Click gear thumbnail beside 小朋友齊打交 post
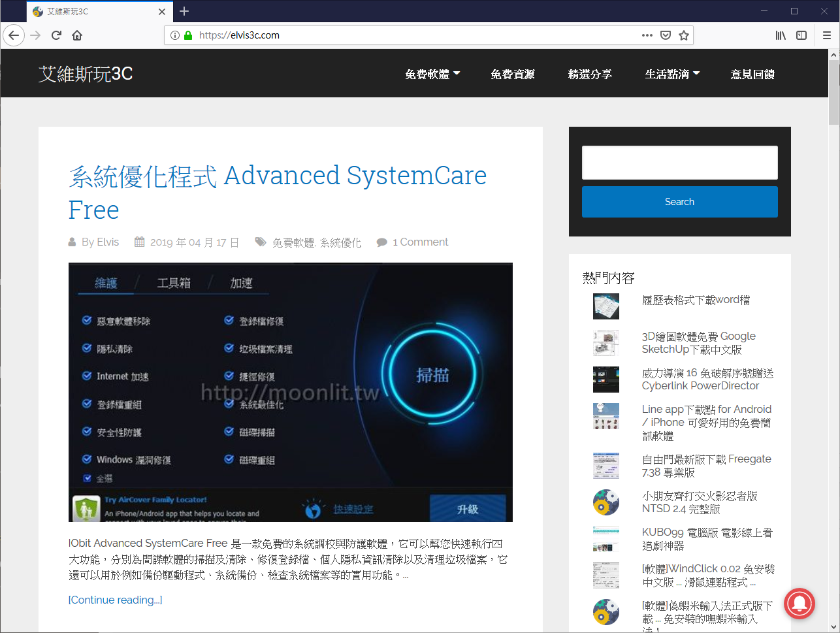Image resolution: width=840 pixels, height=633 pixels. point(606,502)
